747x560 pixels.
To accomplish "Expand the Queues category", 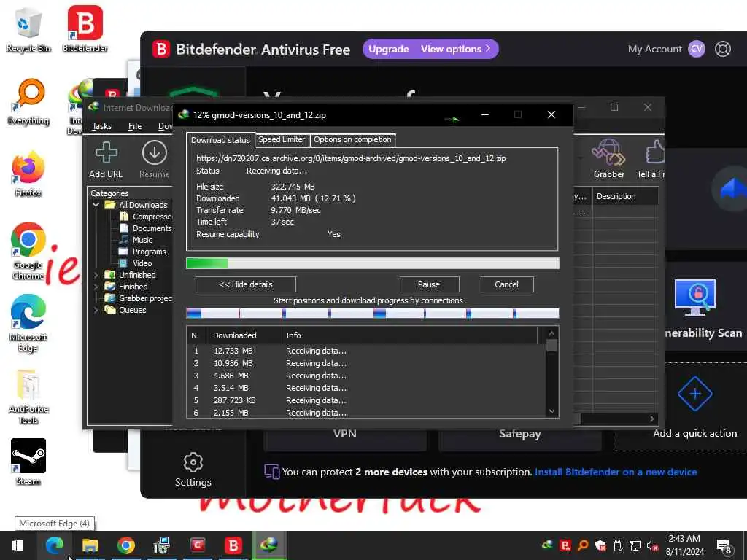I will [x=96, y=310].
